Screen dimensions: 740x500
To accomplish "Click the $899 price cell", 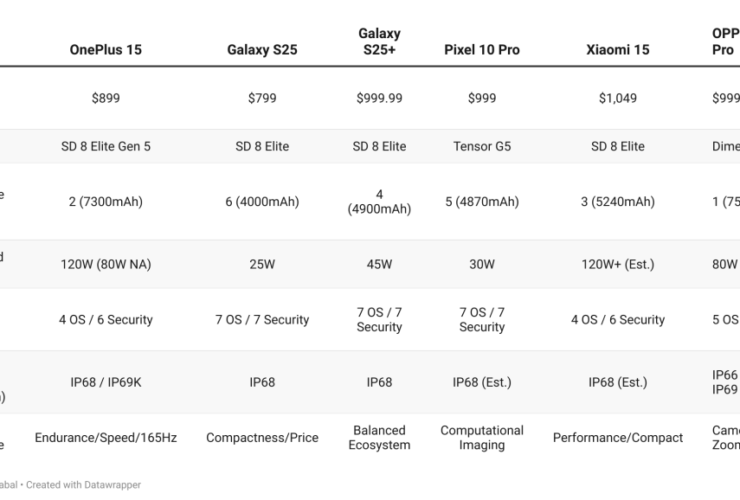I will tap(105, 98).
